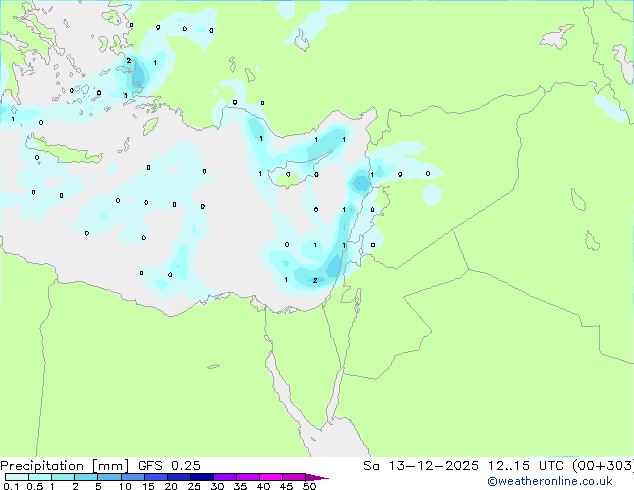Screen dimensions: 634x490
Task: Click the legend label '10'
Action: pyautogui.click(x=125, y=486)
